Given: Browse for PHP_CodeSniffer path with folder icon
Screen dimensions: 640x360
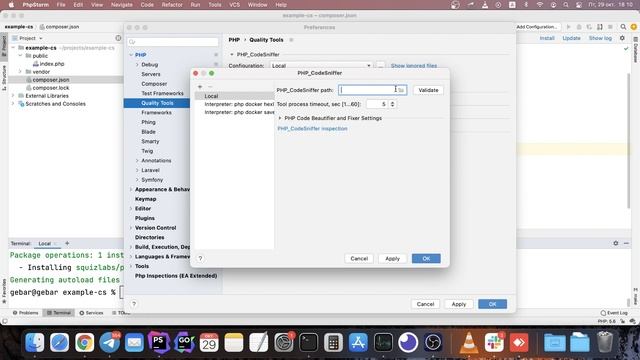Looking at the screenshot, I should point(401,90).
